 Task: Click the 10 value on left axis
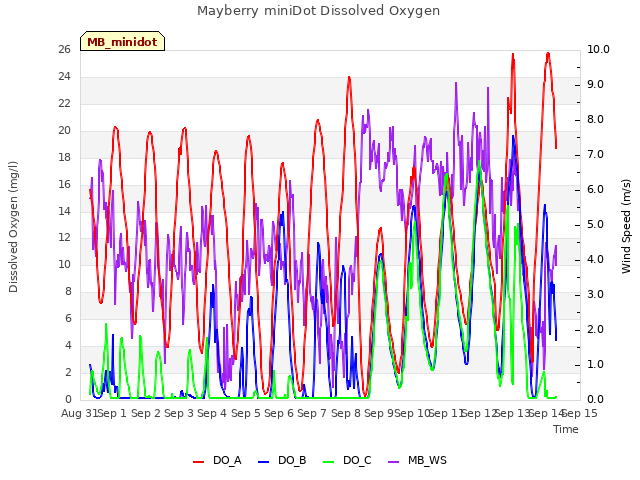[64, 264]
